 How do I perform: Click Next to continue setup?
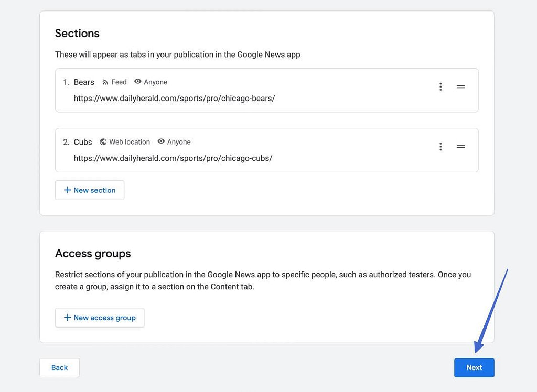point(474,367)
